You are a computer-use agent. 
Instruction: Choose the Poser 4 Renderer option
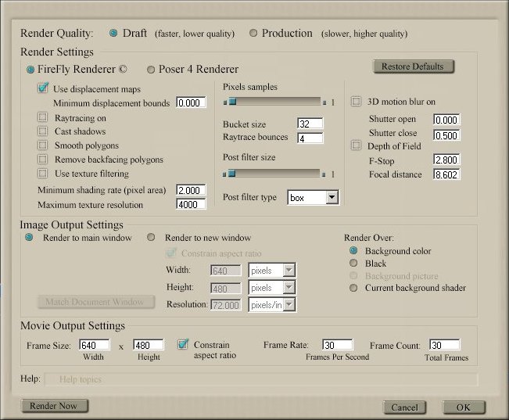coord(151,70)
